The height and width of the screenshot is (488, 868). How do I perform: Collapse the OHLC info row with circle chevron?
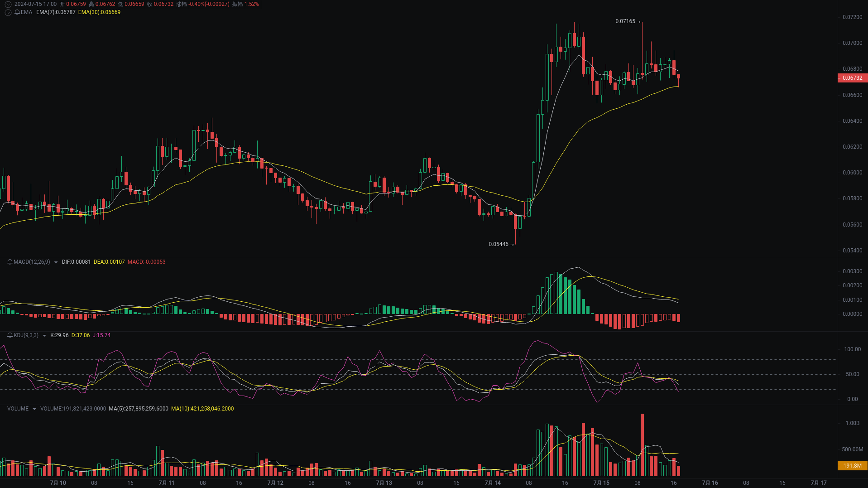coord(8,4)
